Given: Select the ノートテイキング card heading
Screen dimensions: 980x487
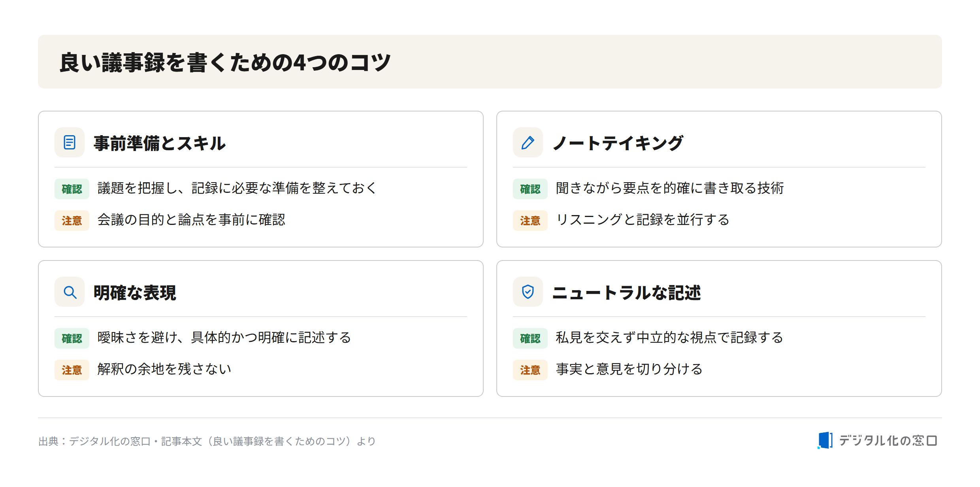Looking at the screenshot, I should (618, 143).
